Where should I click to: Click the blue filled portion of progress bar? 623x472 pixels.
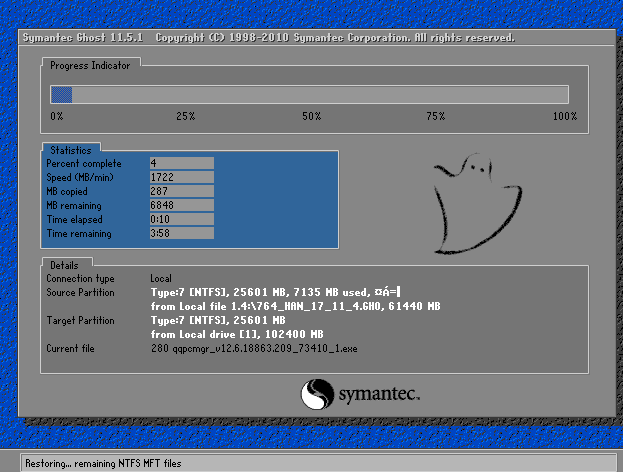pyautogui.click(x=62, y=95)
